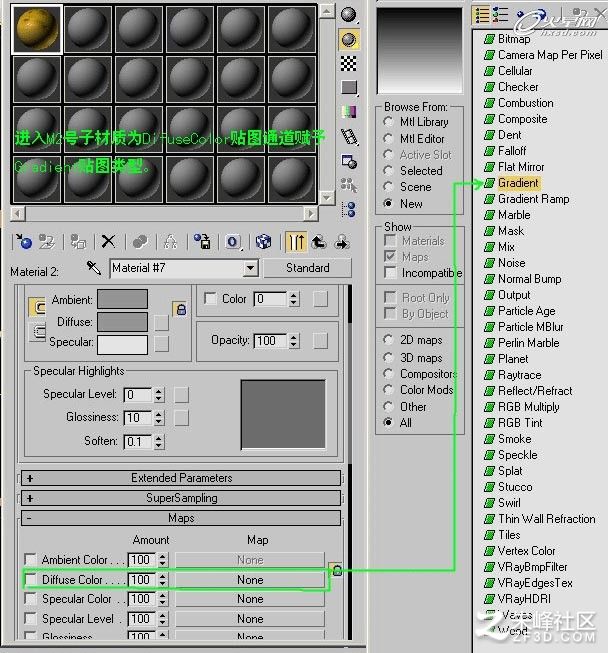Open Material/Map Navigator icon
Screen dimensions: 608x653
click(x=349, y=209)
